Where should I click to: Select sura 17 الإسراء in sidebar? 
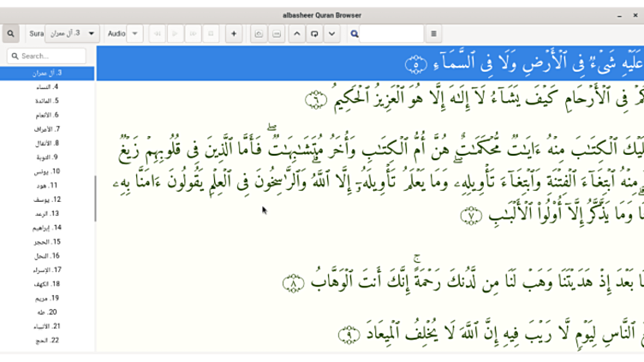(47, 270)
